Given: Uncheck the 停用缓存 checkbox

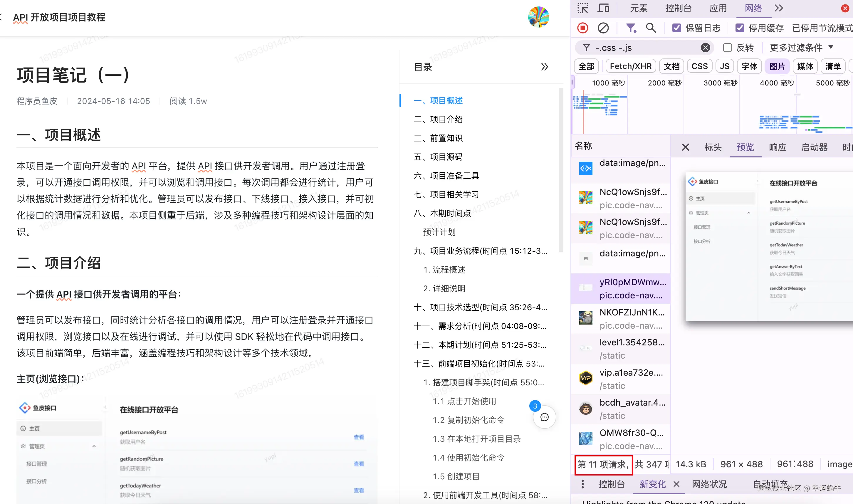Looking at the screenshot, I should point(740,28).
